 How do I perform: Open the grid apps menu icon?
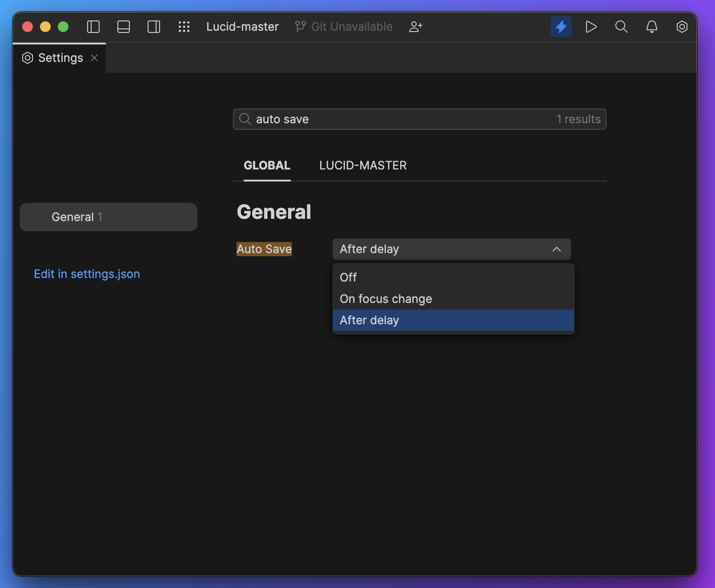click(184, 27)
